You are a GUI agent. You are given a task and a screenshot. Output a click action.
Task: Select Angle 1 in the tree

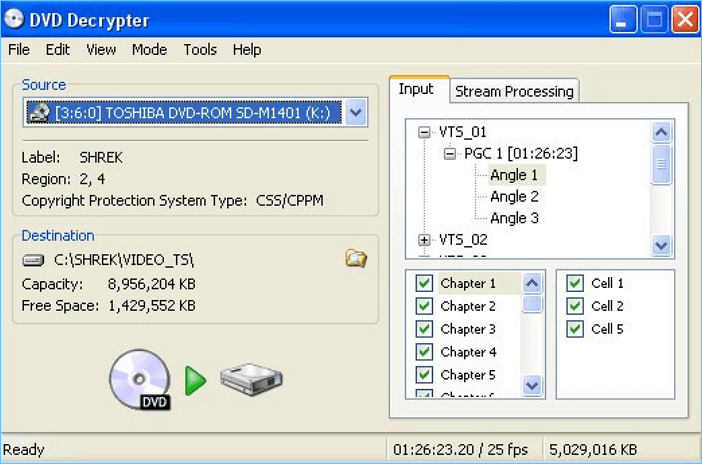click(x=516, y=175)
